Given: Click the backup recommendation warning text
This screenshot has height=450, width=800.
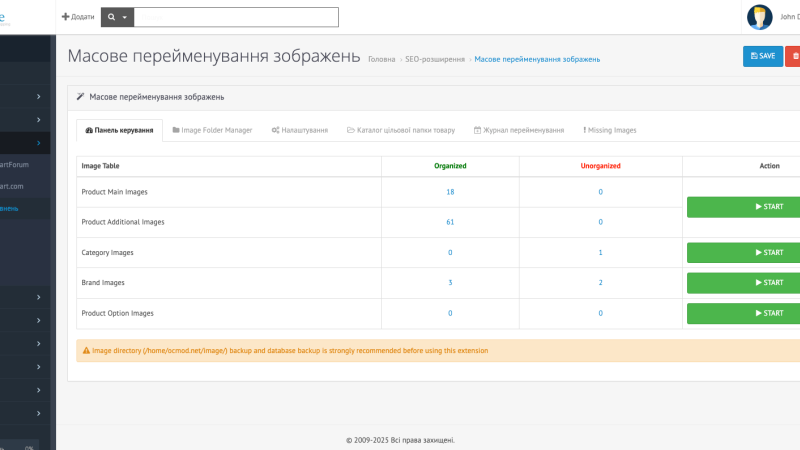Looking at the screenshot, I should 290,351.
